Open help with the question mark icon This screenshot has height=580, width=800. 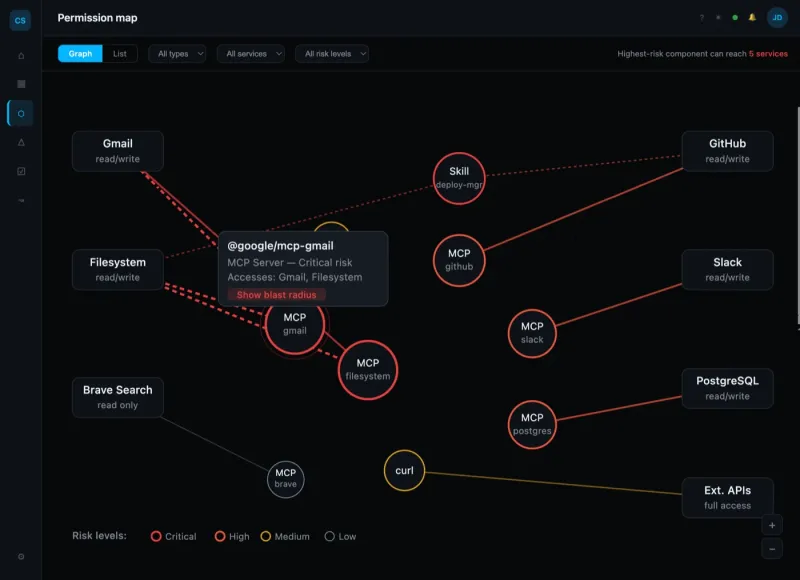click(702, 18)
